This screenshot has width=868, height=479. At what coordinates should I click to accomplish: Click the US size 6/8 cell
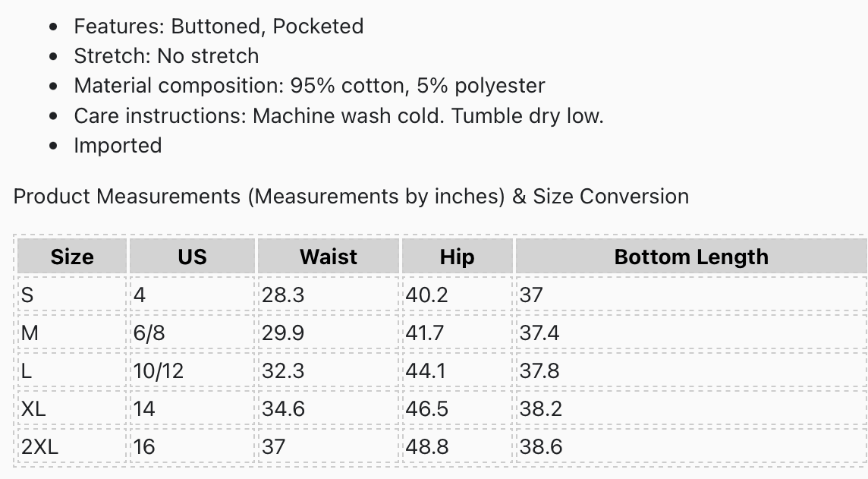pos(192,332)
